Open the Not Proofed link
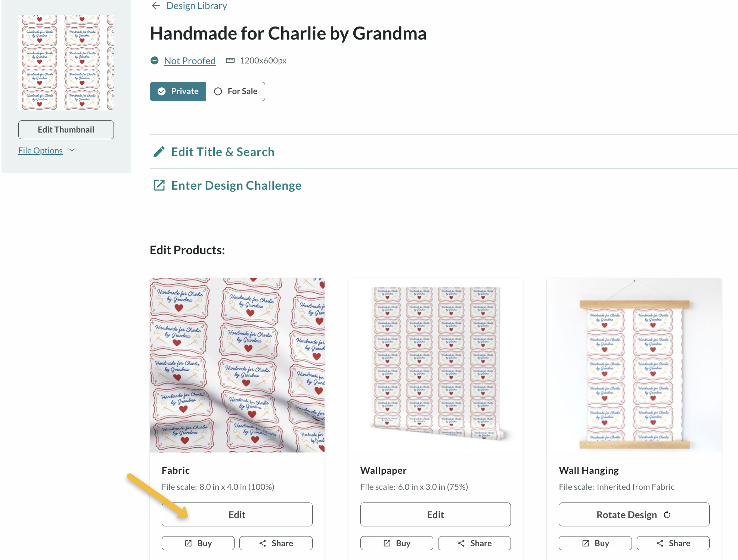This screenshot has width=738, height=560. pos(190,60)
